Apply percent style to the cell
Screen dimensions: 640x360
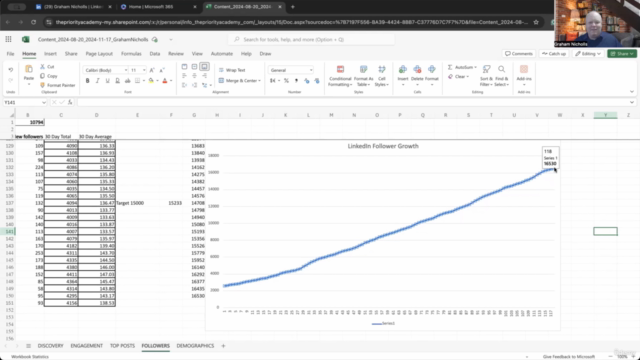pyautogui.click(x=286, y=81)
